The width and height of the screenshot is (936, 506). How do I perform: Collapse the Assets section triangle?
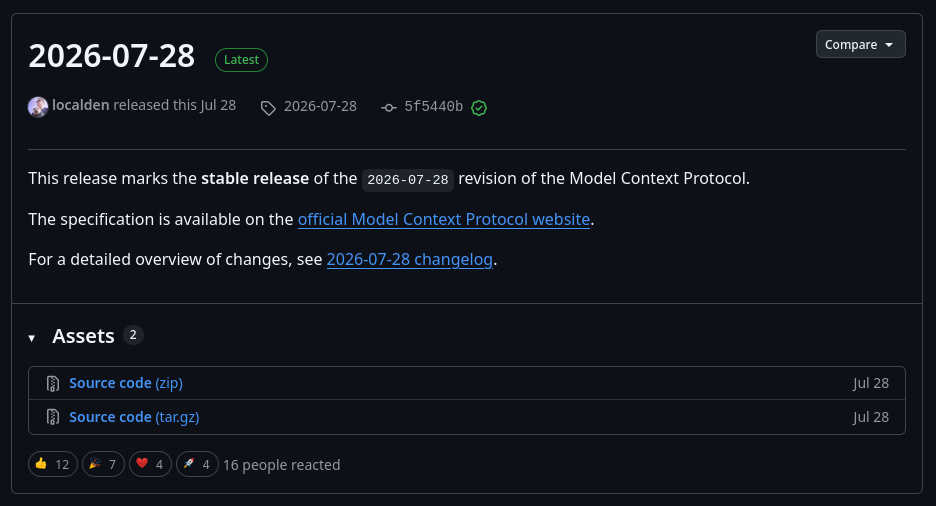pos(32,338)
